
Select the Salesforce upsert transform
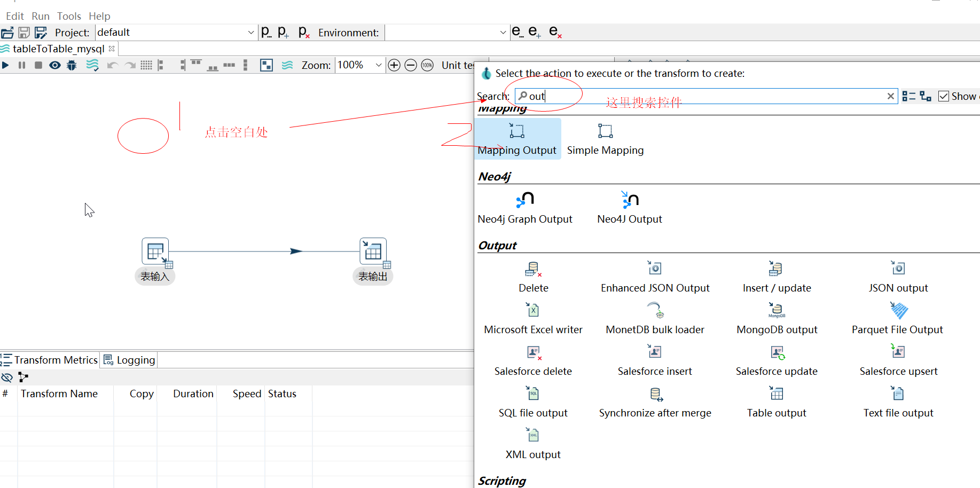point(898,360)
